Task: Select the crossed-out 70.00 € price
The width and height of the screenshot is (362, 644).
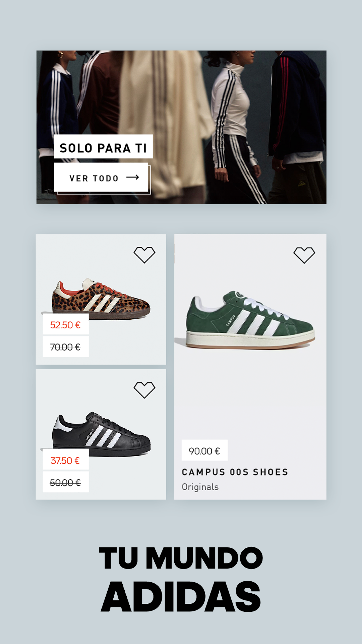Action: click(x=66, y=347)
